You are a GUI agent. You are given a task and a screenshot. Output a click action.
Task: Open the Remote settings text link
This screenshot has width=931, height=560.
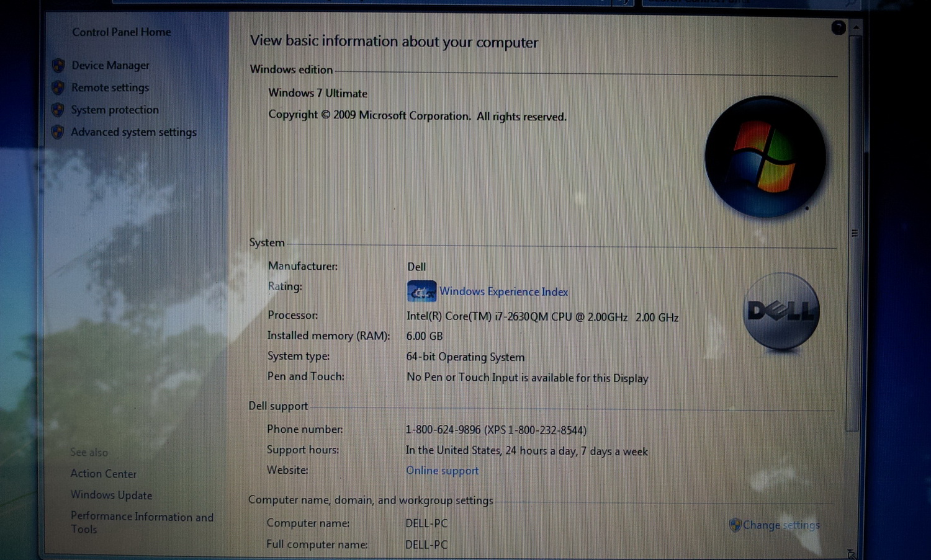(x=110, y=87)
